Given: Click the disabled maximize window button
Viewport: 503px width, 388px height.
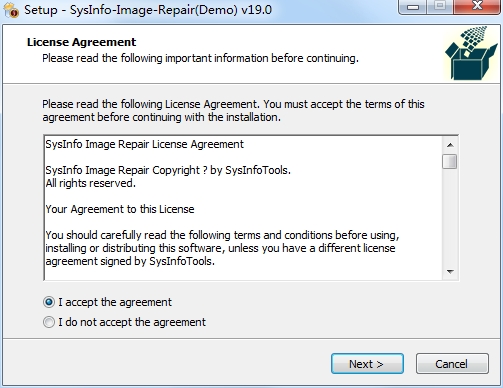Looking at the screenshot, I should tap(440, 7).
